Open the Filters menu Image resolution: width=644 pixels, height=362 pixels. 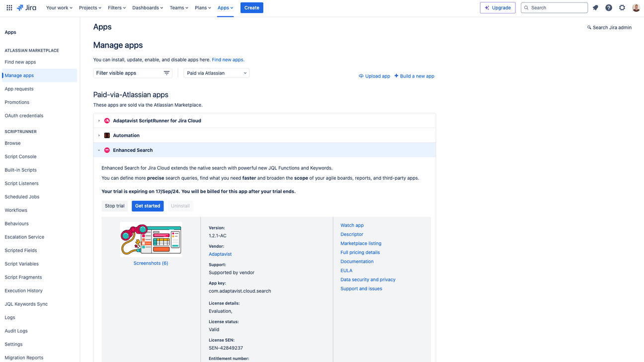click(x=117, y=7)
